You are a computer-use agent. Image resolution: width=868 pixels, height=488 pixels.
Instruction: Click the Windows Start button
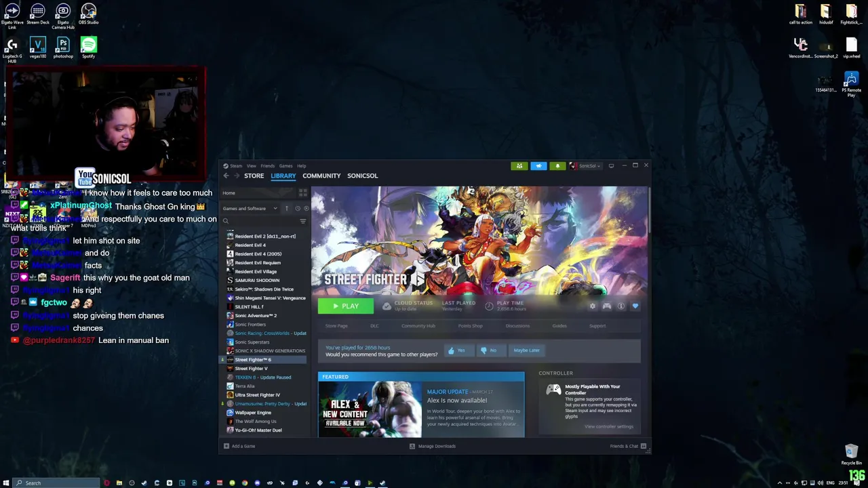[6, 483]
